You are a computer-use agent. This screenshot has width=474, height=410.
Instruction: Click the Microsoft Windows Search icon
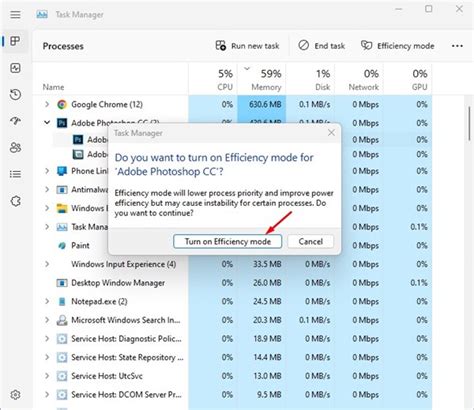tap(62, 320)
